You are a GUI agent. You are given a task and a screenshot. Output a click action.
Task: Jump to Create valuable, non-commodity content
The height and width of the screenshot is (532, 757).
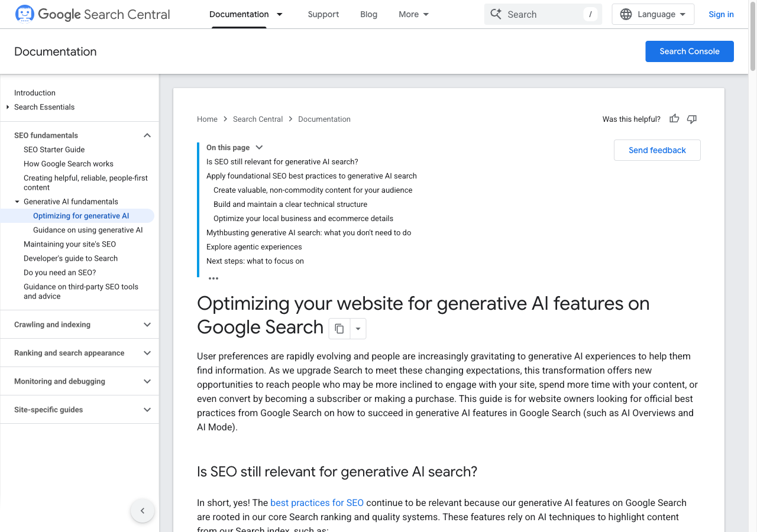pos(313,190)
